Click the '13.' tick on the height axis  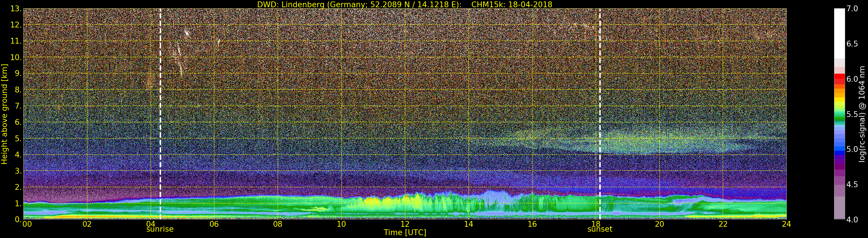click(x=16, y=9)
